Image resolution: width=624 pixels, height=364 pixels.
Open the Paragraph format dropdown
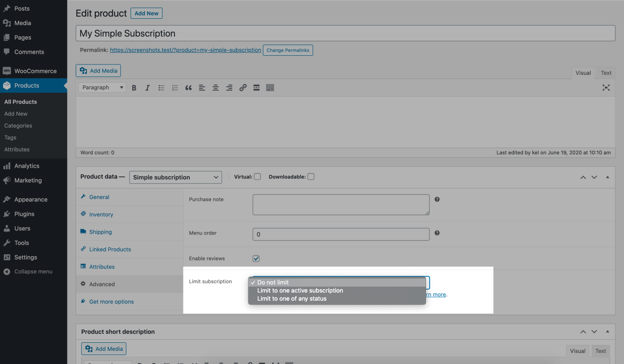pyautogui.click(x=102, y=87)
